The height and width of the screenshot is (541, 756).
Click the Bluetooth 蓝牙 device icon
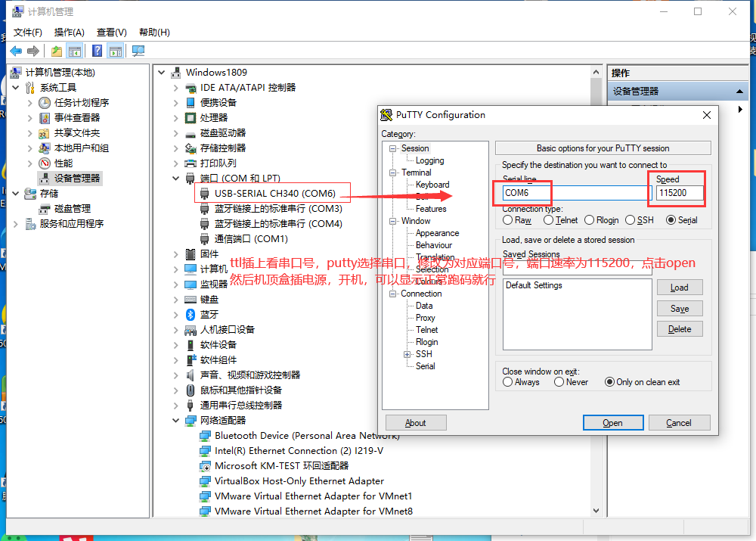tap(191, 315)
